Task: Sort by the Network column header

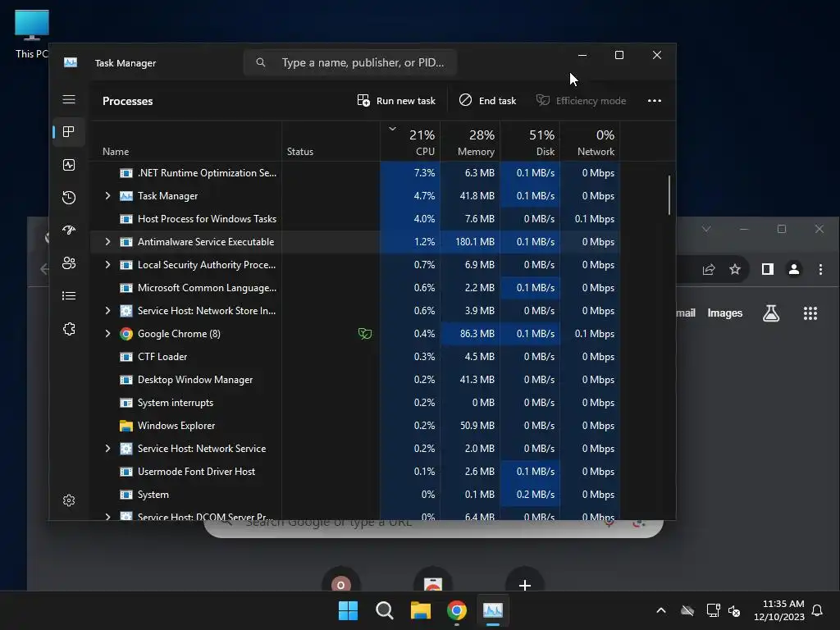Action: coord(591,142)
